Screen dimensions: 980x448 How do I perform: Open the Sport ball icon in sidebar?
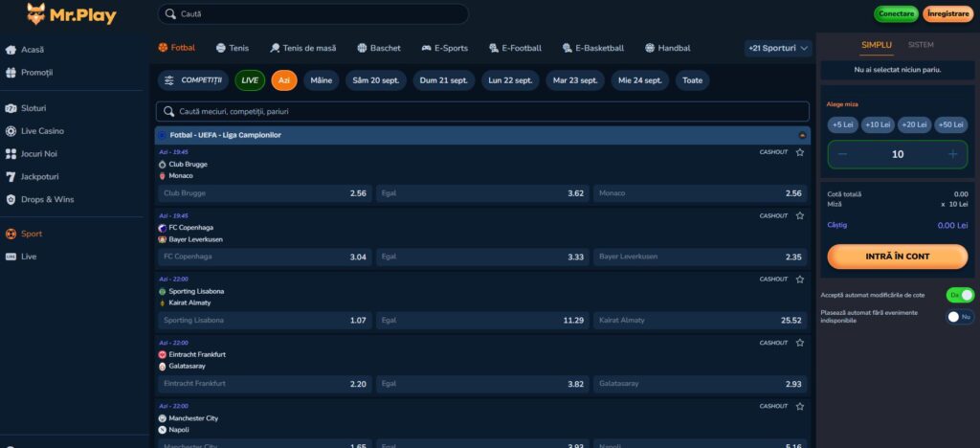11,234
